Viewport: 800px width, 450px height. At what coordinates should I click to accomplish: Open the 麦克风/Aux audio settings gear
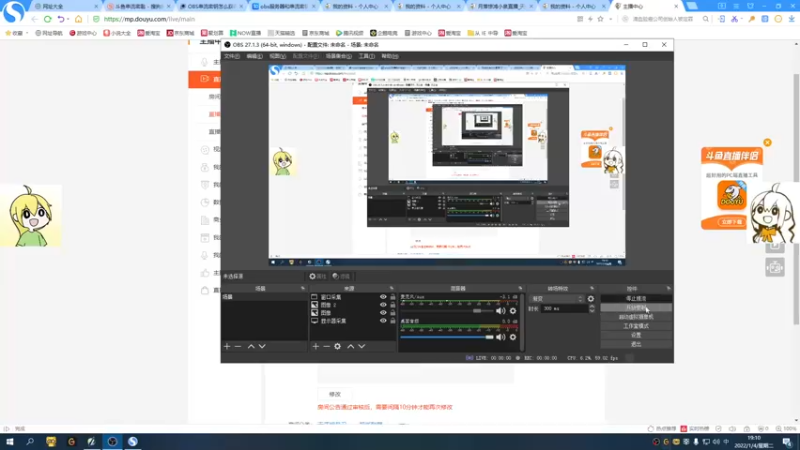click(x=513, y=311)
